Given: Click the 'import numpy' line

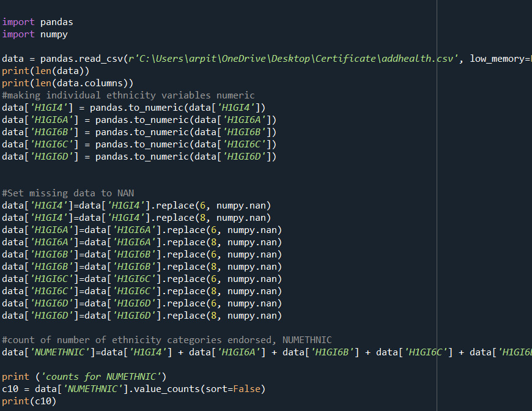Looking at the screenshot, I should click(x=35, y=34).
